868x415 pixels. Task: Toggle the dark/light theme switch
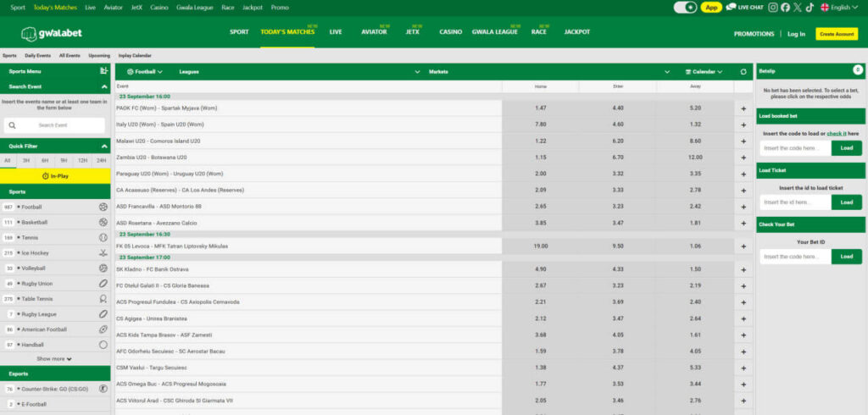click(685, 7)
